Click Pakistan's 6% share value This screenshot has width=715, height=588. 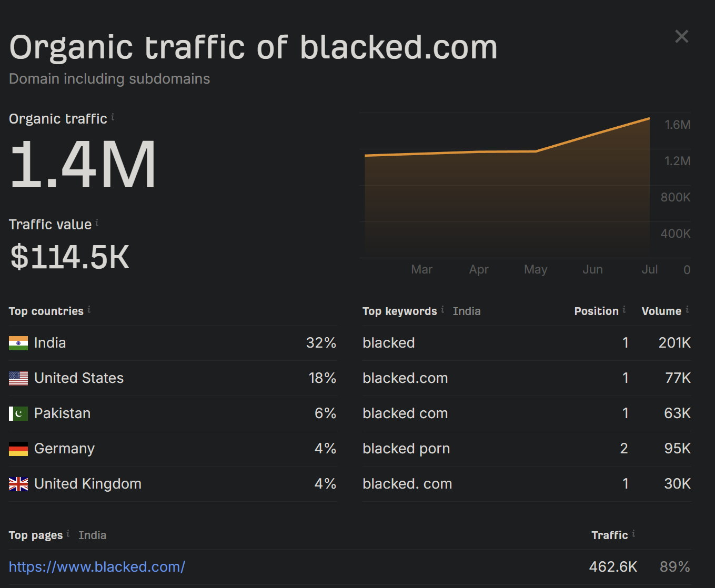pos(325,413)
